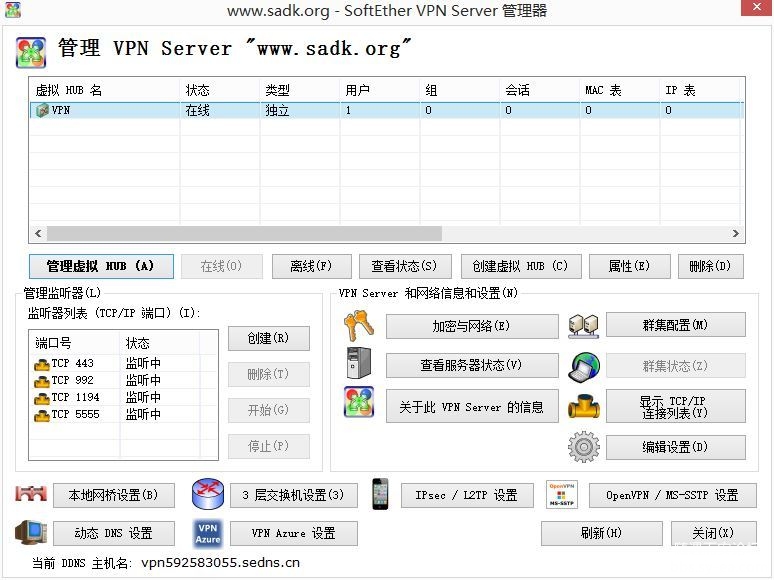Click 查看状态(S) button
774x580 pixels.
coord(405,267)
